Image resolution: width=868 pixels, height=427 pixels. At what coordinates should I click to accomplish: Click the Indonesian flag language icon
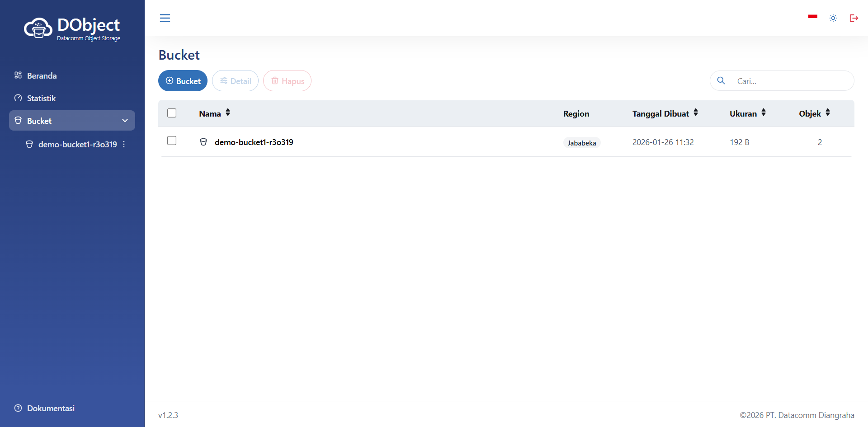pos(812,17)
